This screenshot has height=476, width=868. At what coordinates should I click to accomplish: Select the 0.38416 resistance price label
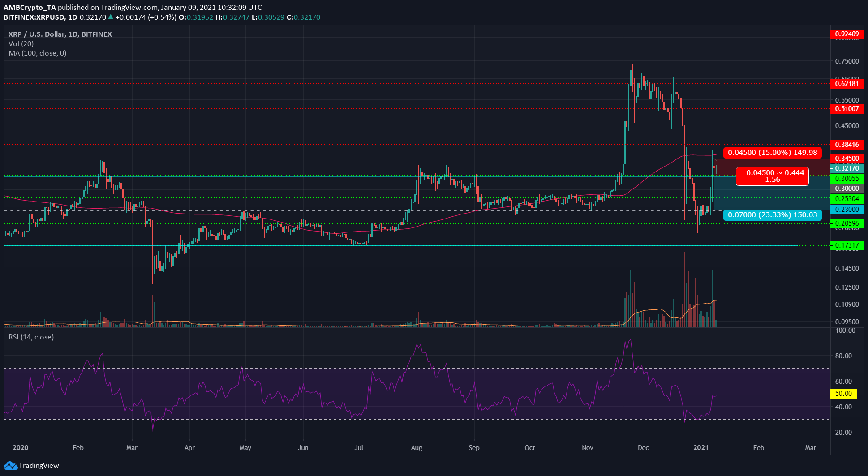[x=847, y=145]
